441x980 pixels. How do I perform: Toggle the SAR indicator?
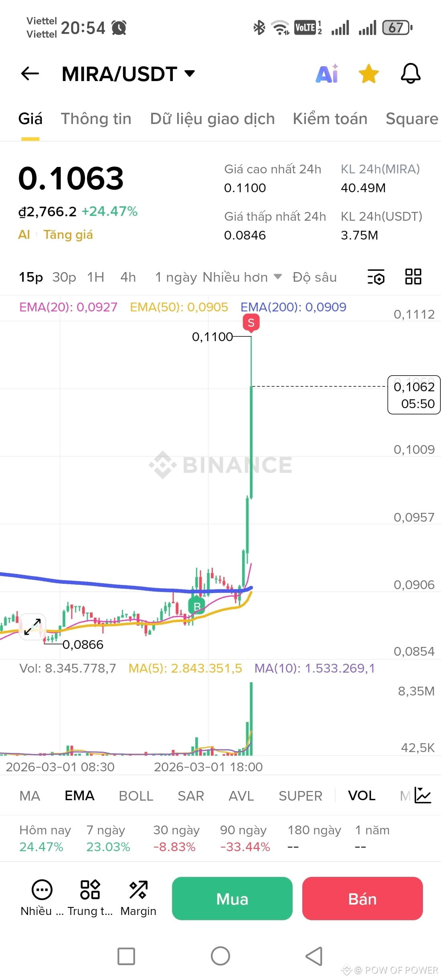click(191, 795)
